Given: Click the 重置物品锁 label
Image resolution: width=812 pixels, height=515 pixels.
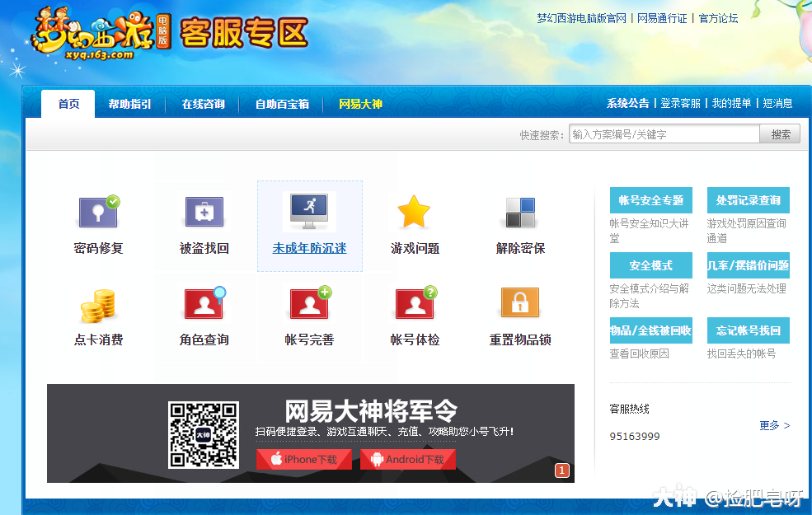Looking at the screenshot, I should (520, 339).
